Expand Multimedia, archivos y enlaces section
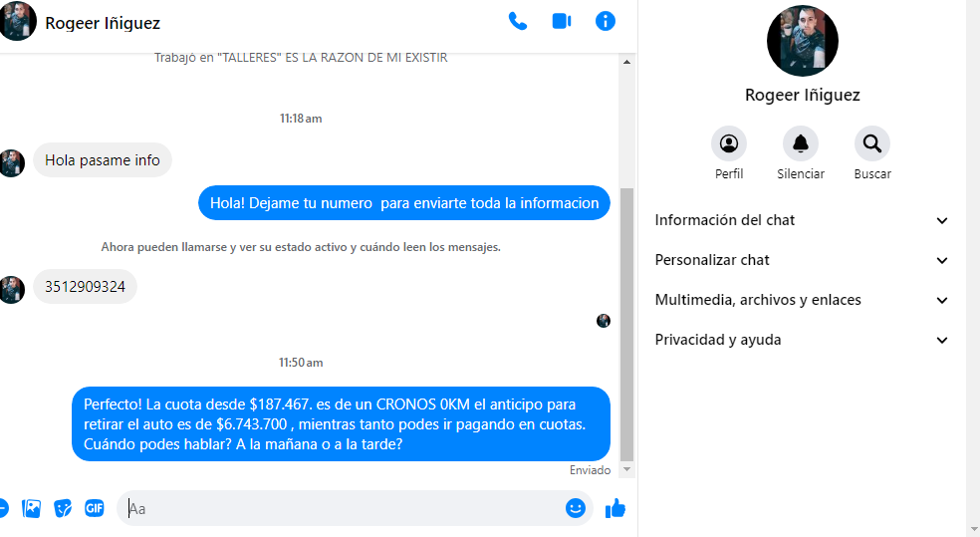980x537 pixels. click(802, 300)
